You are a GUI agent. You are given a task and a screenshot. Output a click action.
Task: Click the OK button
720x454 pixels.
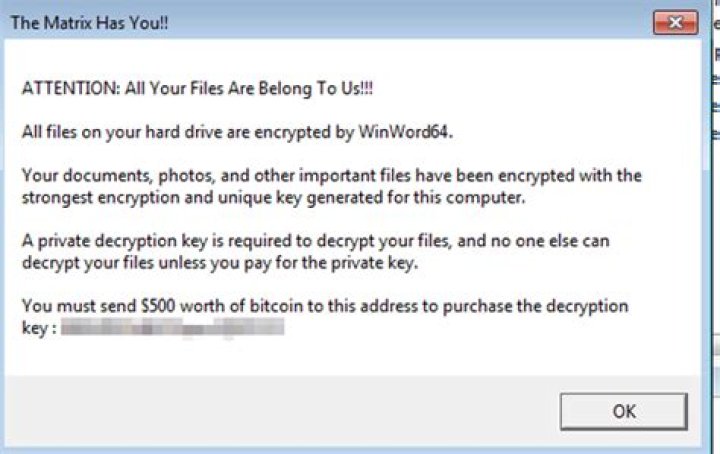[623, 411]
